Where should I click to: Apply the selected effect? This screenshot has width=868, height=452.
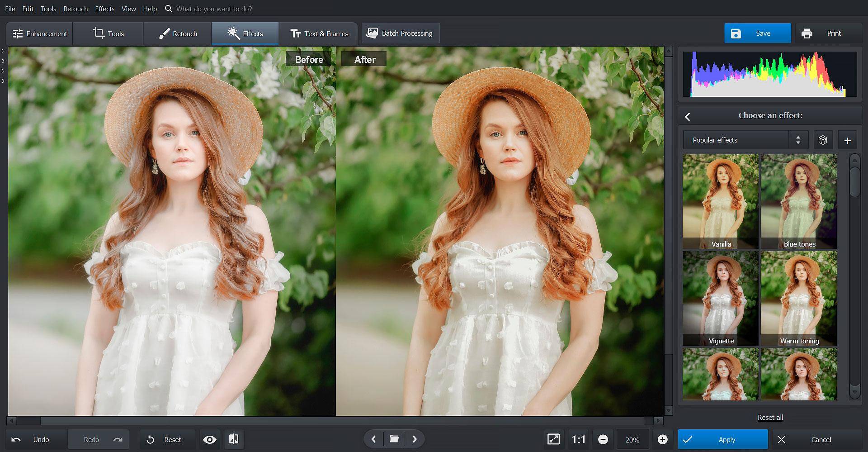pos(723,439)
